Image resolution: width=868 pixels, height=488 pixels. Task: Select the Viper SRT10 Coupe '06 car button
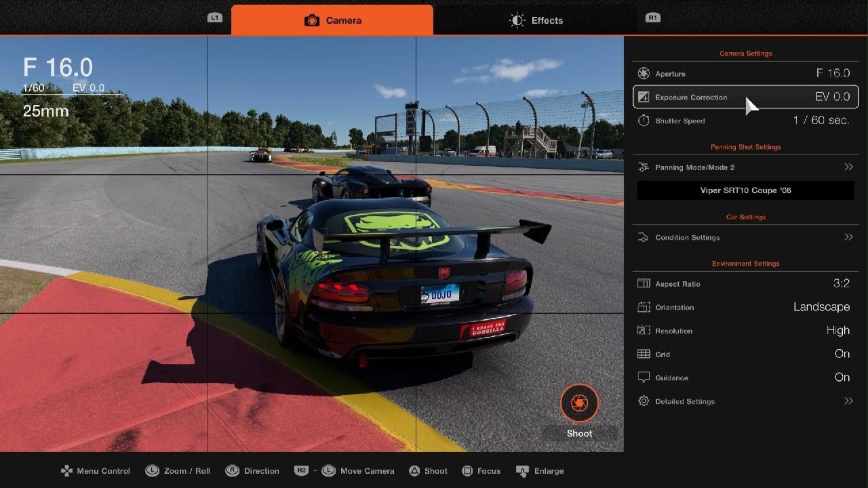coord(745,190)
